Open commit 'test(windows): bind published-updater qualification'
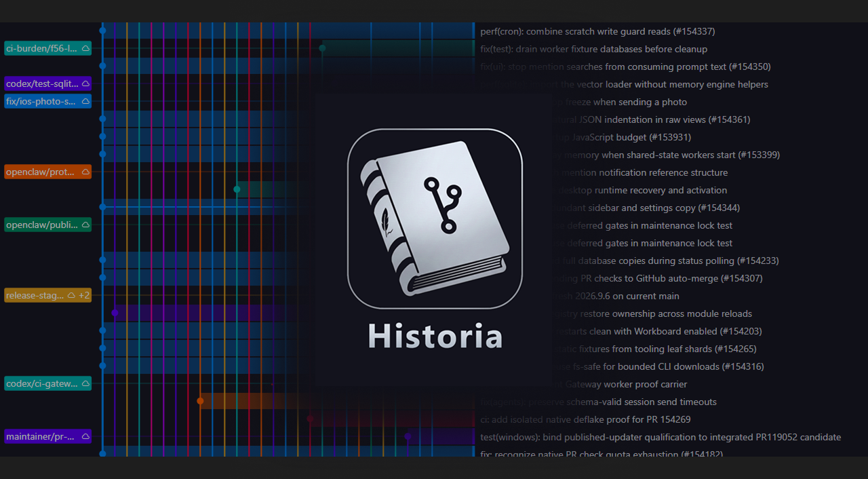This screenshot has height=479, width=868. point(660,437)
